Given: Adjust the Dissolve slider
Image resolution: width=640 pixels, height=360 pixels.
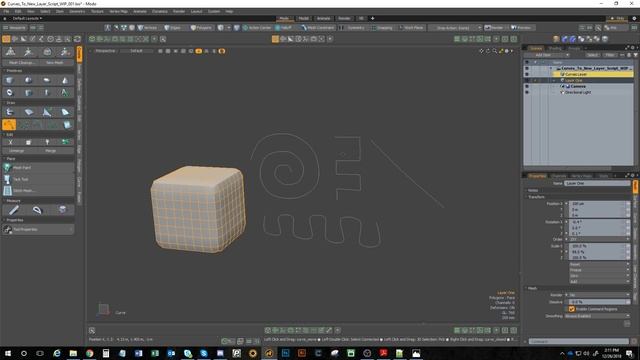Looking at the screenshot, I should (x=599, y=302).
